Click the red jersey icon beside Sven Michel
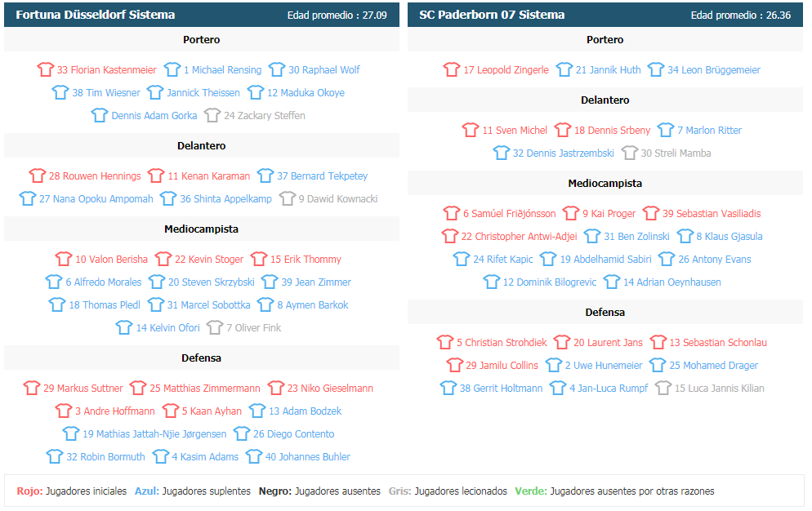The image size is (812, 511). pyautogui.click(x=471, y=130)
